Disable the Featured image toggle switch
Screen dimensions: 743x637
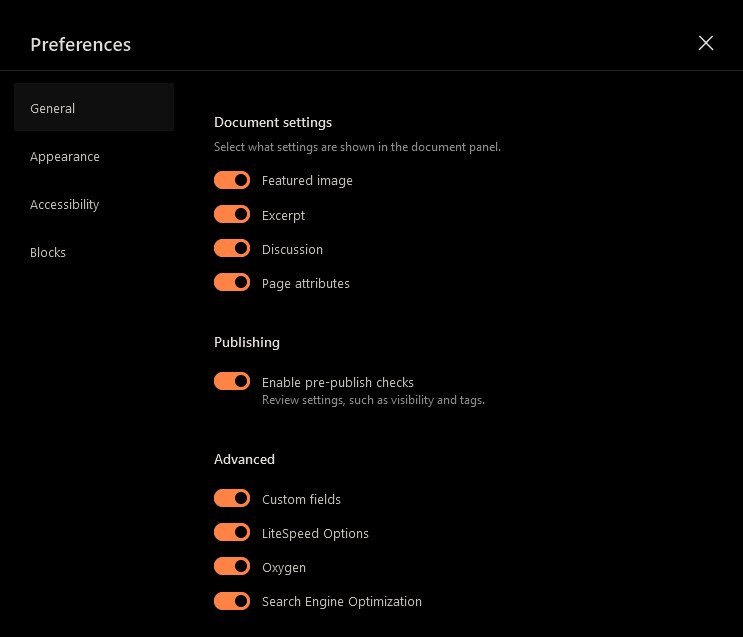pos(232,180)
